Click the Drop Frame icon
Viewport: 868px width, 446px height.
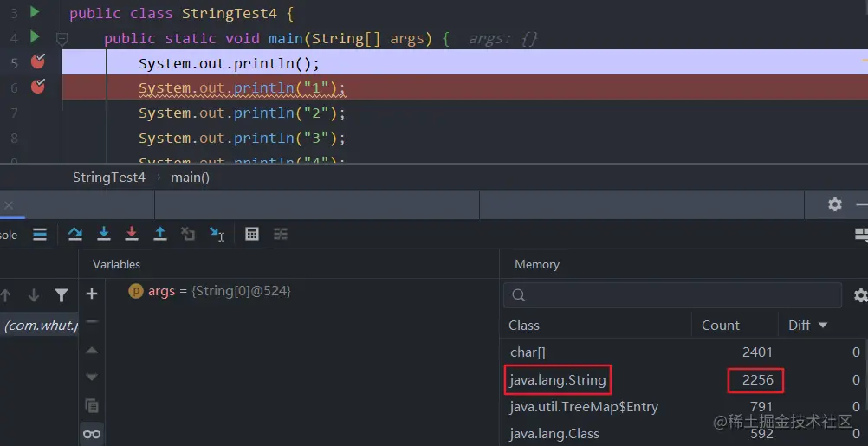188,234
